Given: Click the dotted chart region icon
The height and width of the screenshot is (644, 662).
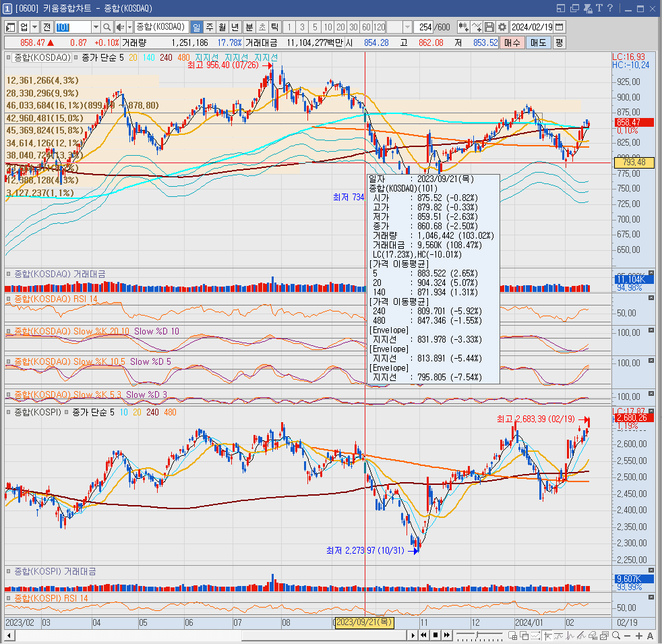Looking at the screenshot, I should (536, 635).
